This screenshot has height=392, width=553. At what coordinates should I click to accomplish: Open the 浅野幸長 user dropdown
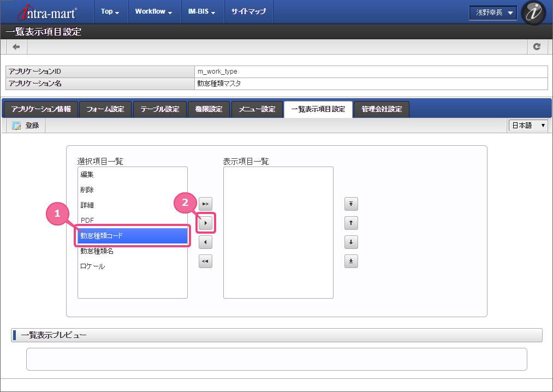pos(493,13)
